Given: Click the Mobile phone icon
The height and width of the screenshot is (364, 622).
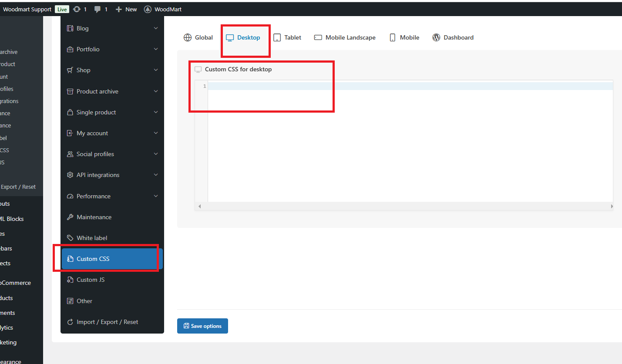Looking at the screenshot, I should tap(393, 37).
